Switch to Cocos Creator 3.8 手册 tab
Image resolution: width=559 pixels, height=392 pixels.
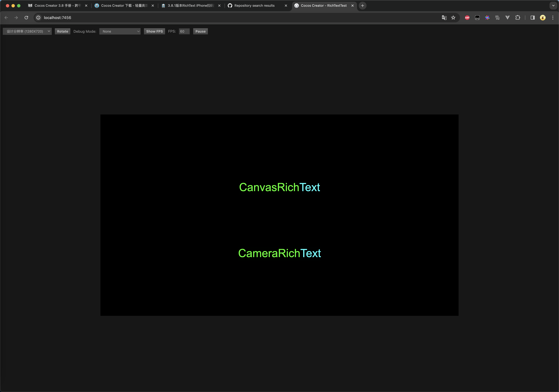click(x=58, y=6)
